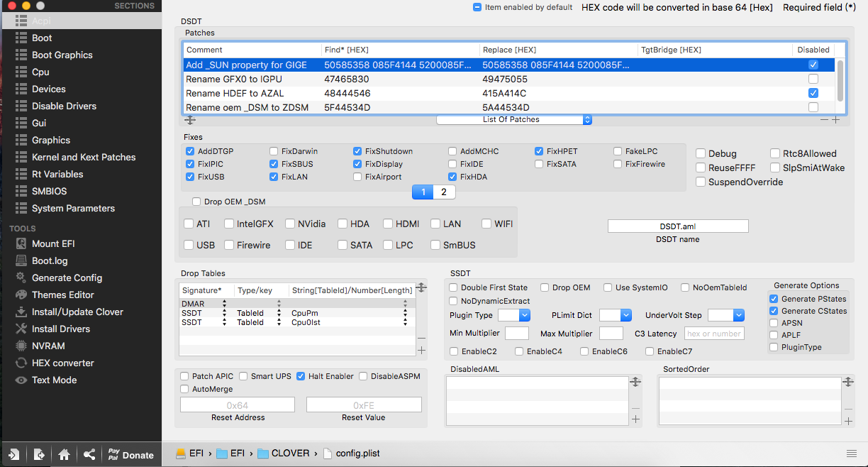Click the reorder icon beside Drop Tables
868x467 pixels.
(x=421, y=287)
